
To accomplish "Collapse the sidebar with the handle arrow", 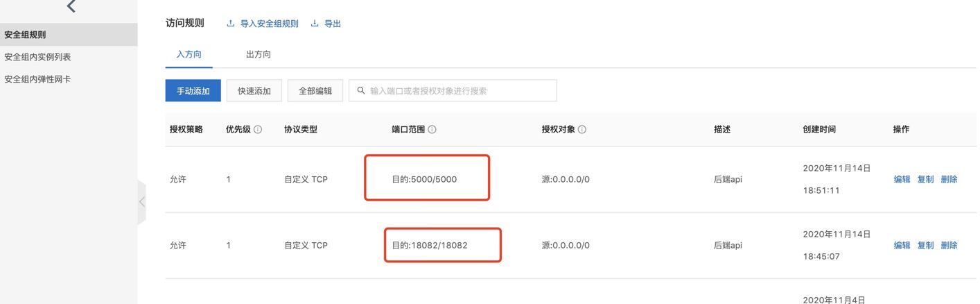I will tap(142, 202).
